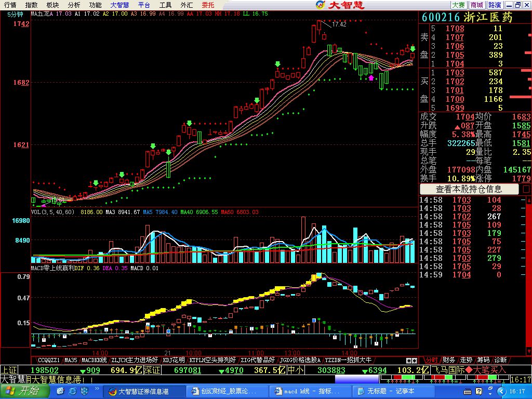Click the 买盘 buy-1 price 1703
This screenshot has height=399, width=532.
(x=455, y=73)
